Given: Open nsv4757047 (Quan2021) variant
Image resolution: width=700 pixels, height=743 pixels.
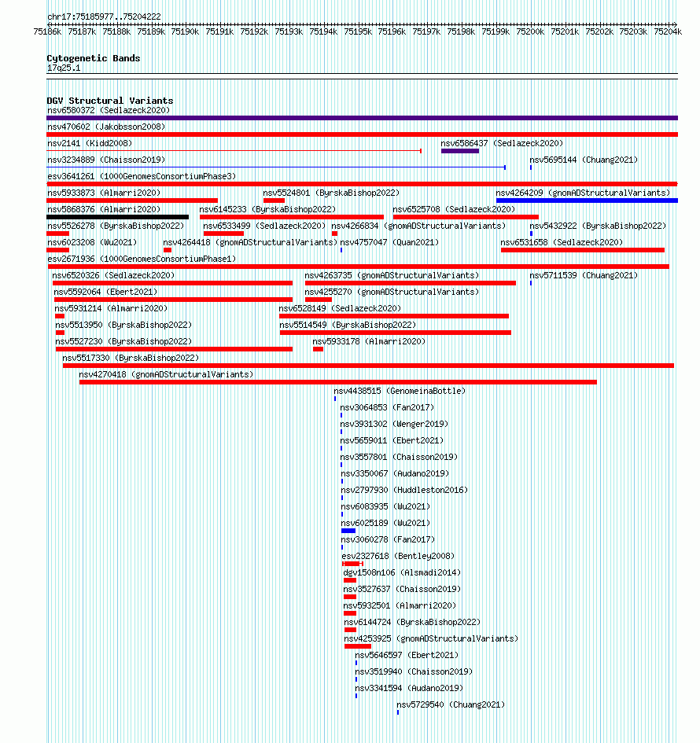Looking at the screenshot, I should click(389, 243).
